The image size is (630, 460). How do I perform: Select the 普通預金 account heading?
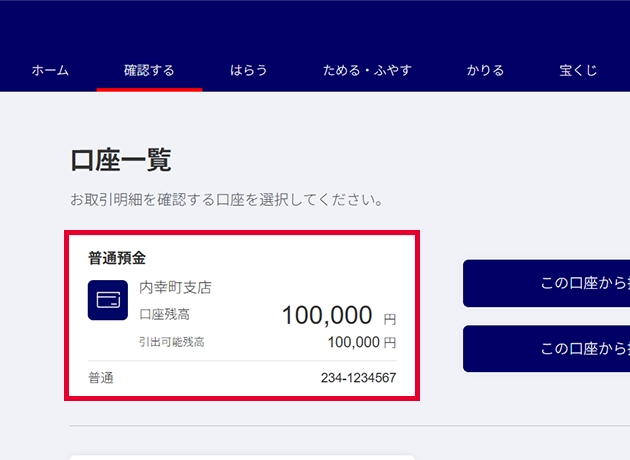coord(117,258)
